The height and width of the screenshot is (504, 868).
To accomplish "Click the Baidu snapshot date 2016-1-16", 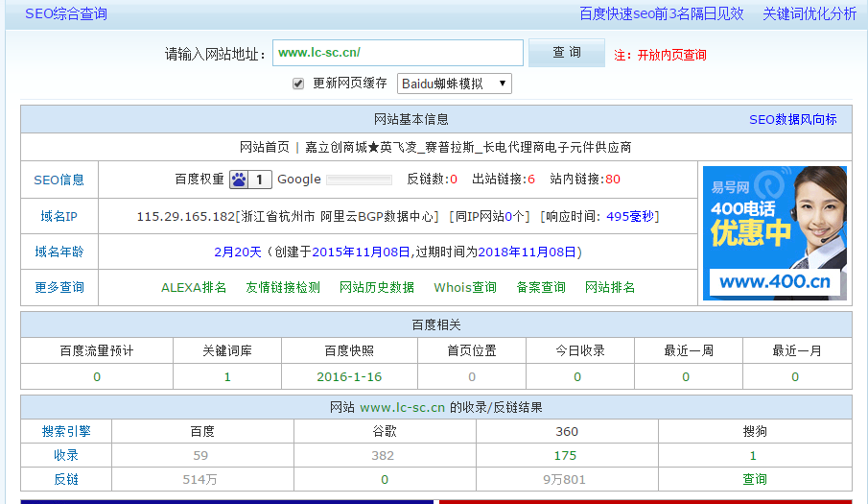I will click(349, 376).
